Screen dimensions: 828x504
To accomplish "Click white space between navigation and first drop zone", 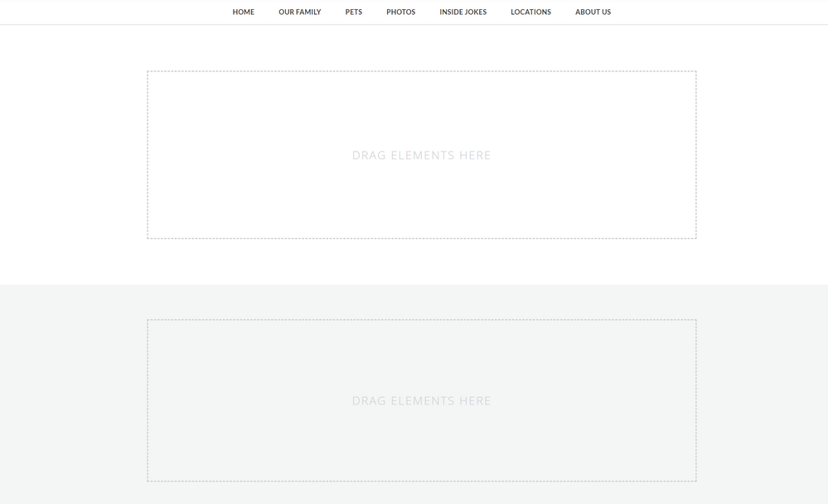I will (x=421, y=48).
